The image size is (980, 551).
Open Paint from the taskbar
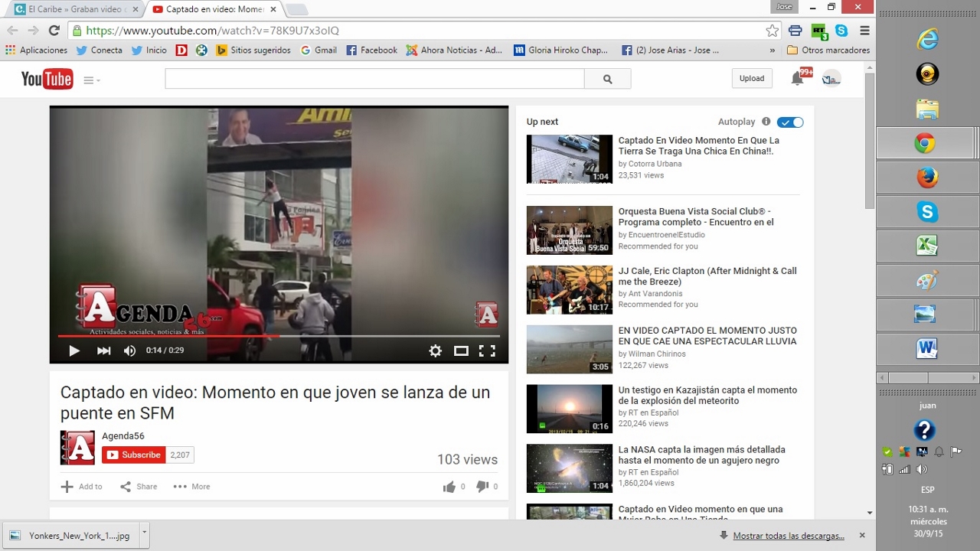pyautogui.click(x=926, y=280)
